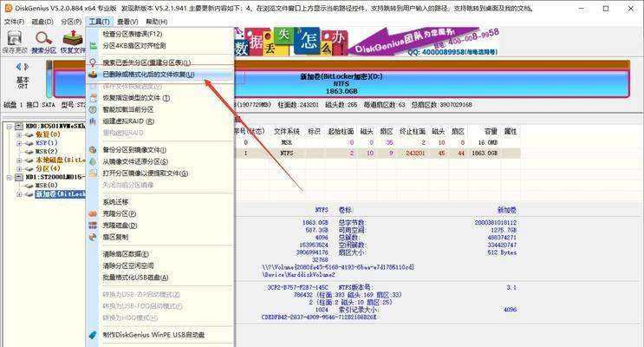Click the 已删除或格式化后的文件恢复 menu icon
The height and width of the screenshot is (347, 644).
94,75
